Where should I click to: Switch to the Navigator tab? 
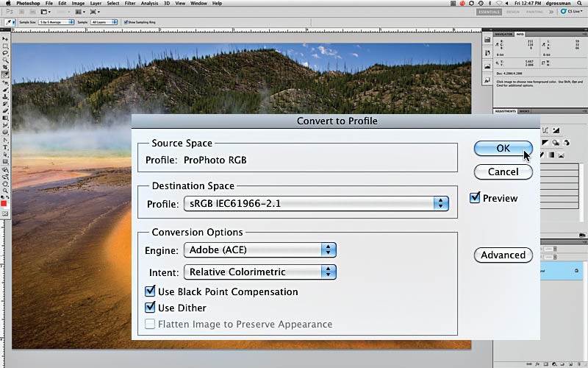point(503,34)
